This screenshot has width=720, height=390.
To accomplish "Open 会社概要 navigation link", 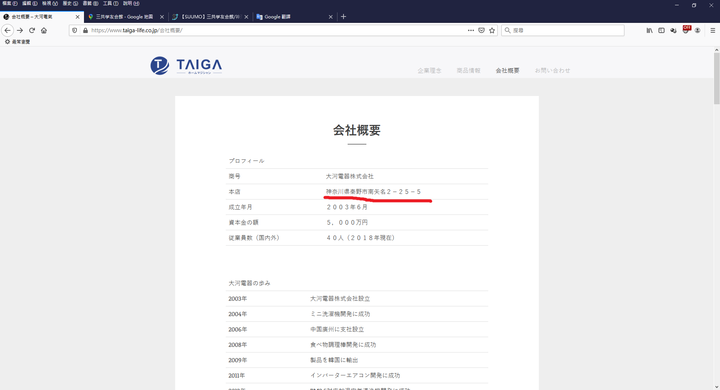I will (507, 71).
